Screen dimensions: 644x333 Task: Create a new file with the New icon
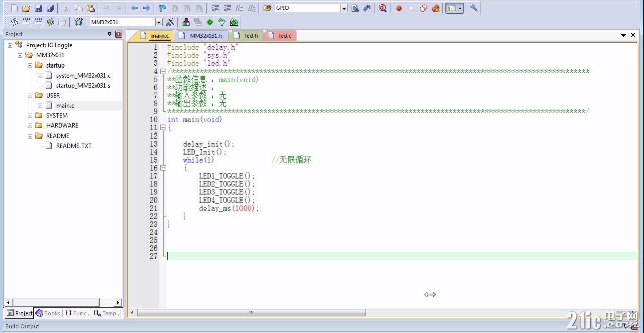[x=14, y=8]
